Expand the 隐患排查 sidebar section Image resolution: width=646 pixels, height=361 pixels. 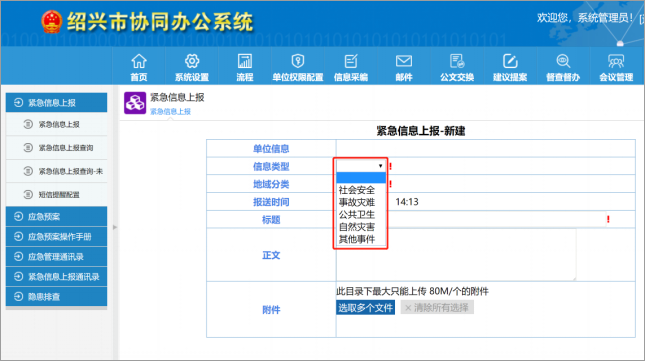(56, 296)
